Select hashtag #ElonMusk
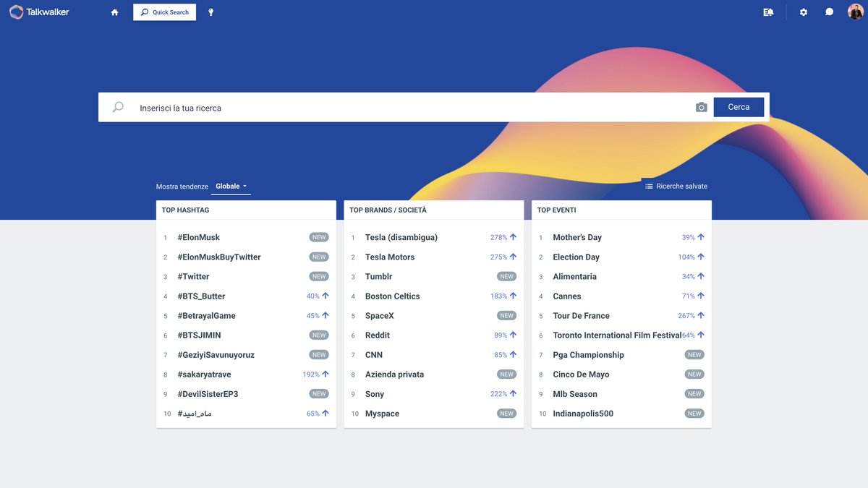This screenshot has height=488, width=868. [198, 237]
